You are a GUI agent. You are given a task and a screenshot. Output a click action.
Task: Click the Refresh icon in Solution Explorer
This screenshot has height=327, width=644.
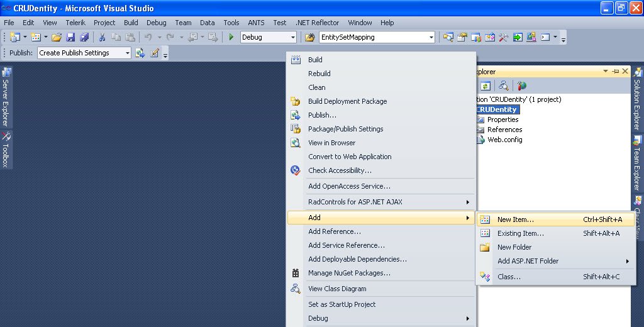click(486, 86)
